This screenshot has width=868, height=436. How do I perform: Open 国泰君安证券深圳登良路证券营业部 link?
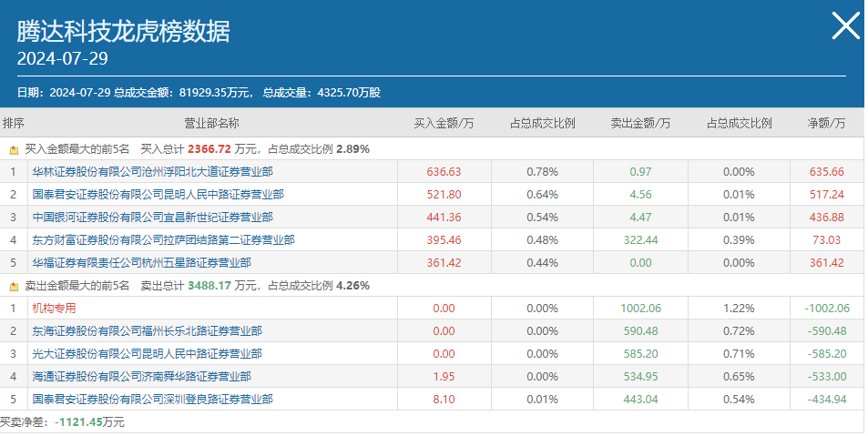(152, 399)
